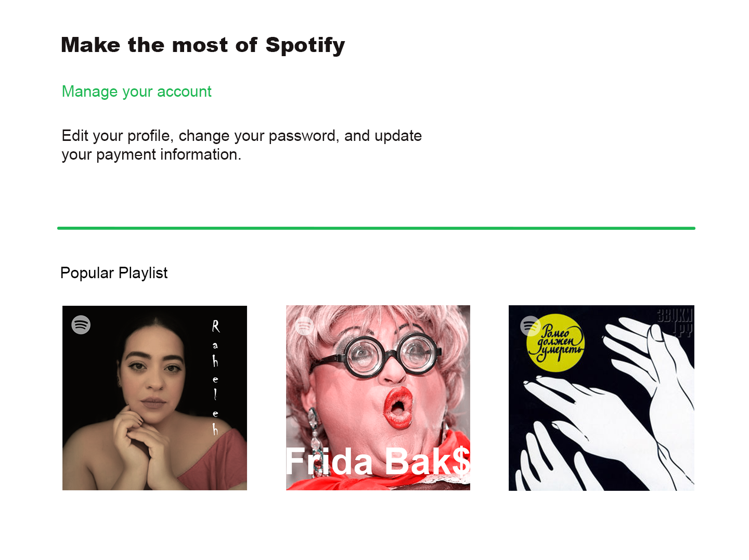Click the red scarf on Frida cover
The width and height of the screenshot is (749, 560).
click(378, 471)
